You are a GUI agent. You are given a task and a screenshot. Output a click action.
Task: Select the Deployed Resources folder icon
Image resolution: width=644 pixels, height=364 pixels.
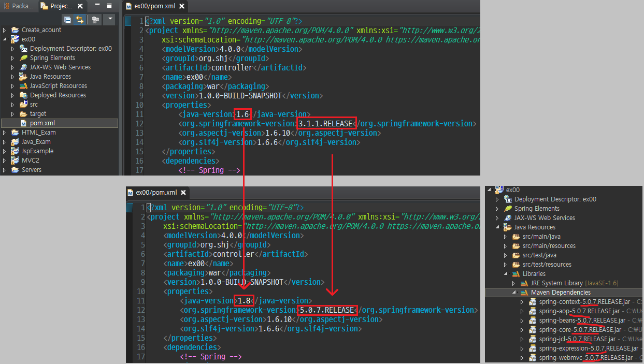coord(23,95)
